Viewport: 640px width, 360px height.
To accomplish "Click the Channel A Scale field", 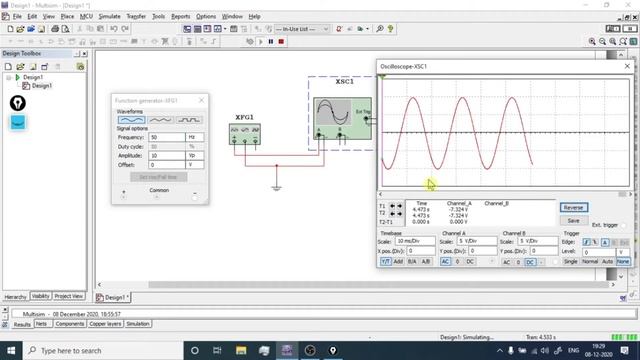I will 476,241.
